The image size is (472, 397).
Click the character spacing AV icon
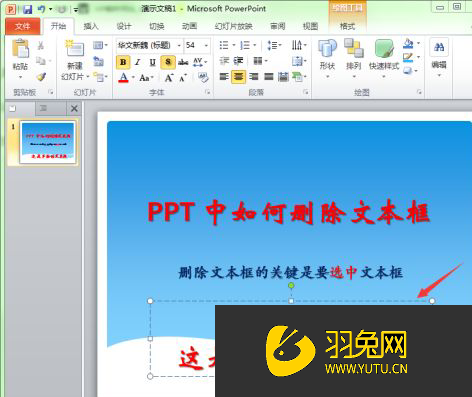[198, 62]
